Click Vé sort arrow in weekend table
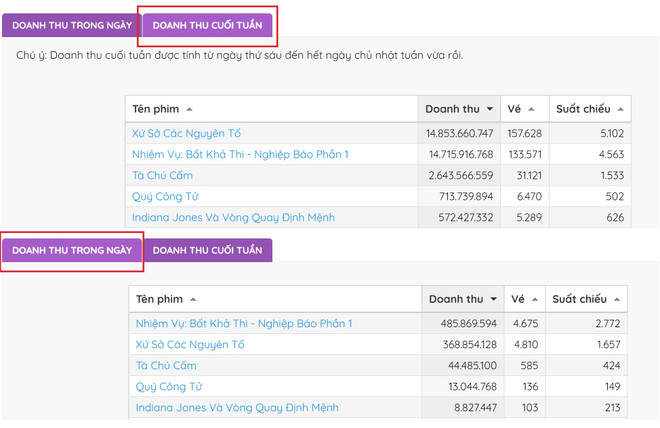Image resolution: width=660 pixels, height=428 pixels. (x=531, y=109)
